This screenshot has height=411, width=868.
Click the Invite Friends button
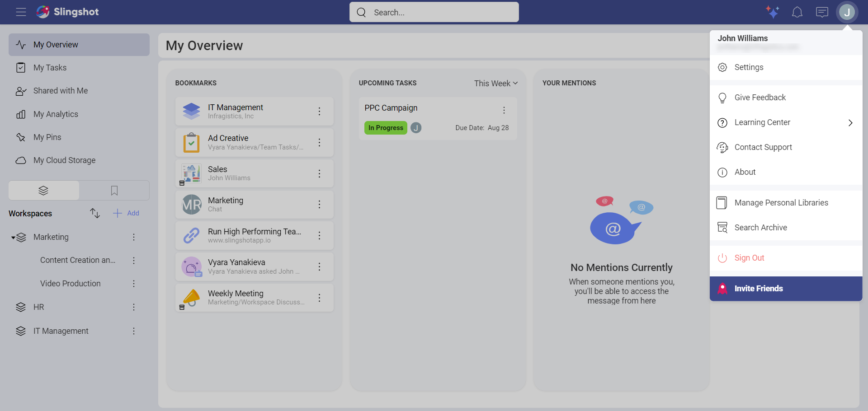click(786, 289)
